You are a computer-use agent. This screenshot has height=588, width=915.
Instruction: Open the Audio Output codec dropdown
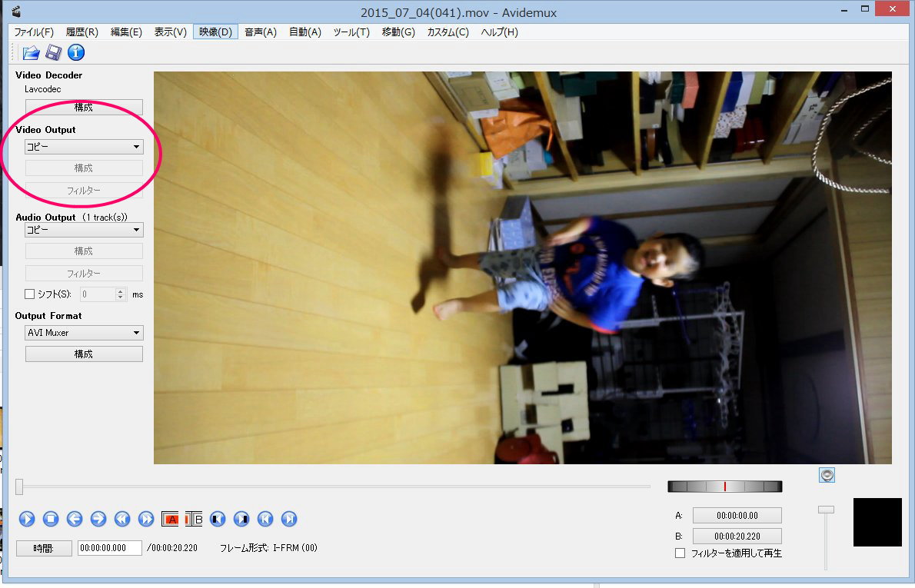point(84,230)
